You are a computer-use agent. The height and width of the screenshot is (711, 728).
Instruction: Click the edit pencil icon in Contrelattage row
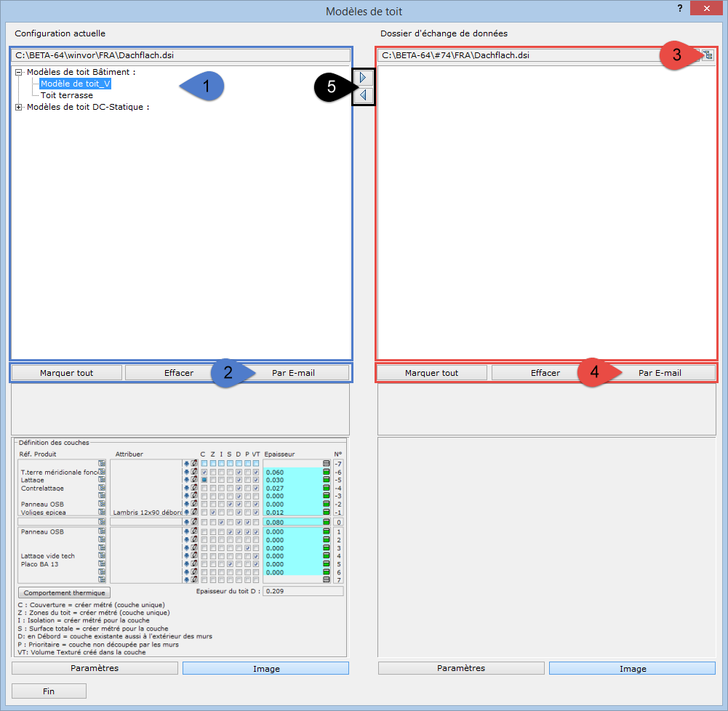point(194,488)
